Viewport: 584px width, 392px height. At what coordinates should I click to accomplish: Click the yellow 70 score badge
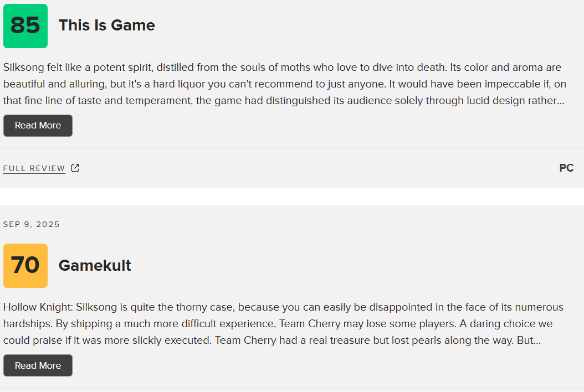tap(25, 266)
